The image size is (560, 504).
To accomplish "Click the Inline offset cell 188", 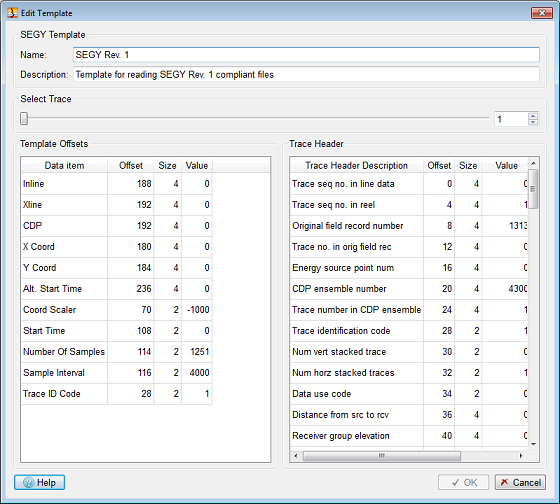I will (131, 184).
